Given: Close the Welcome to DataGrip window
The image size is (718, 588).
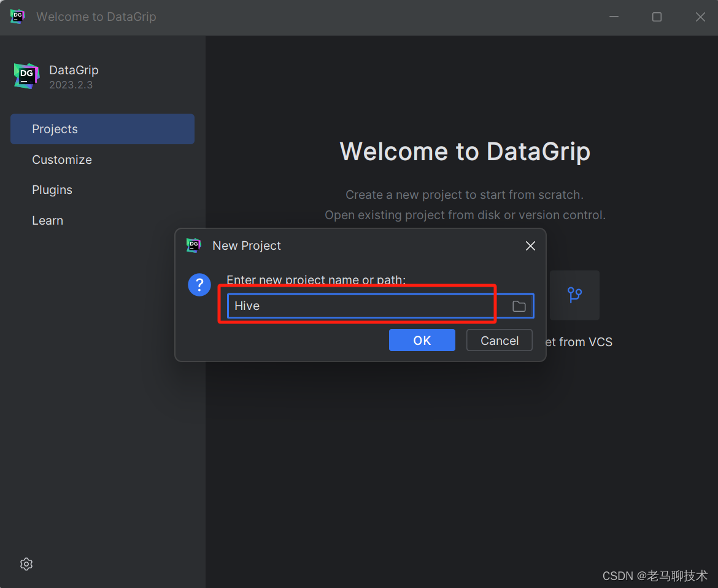Looking at the screenshot, I should [x=700, y=17].
